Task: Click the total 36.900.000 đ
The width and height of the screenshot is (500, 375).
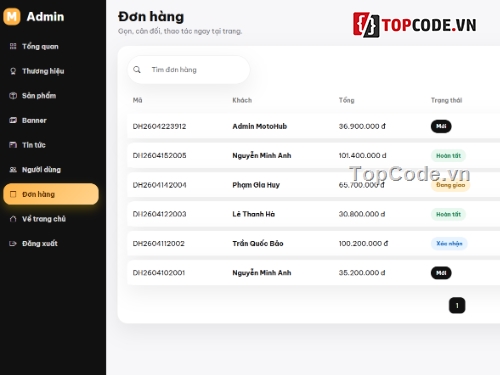Action: click(x=362, y=126)
